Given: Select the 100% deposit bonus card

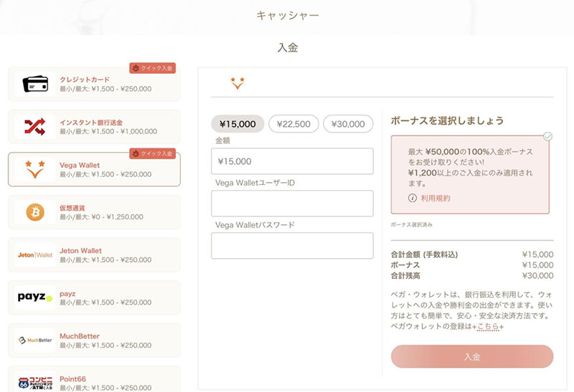Looking at the screenshot, I should tap(470, 175).
